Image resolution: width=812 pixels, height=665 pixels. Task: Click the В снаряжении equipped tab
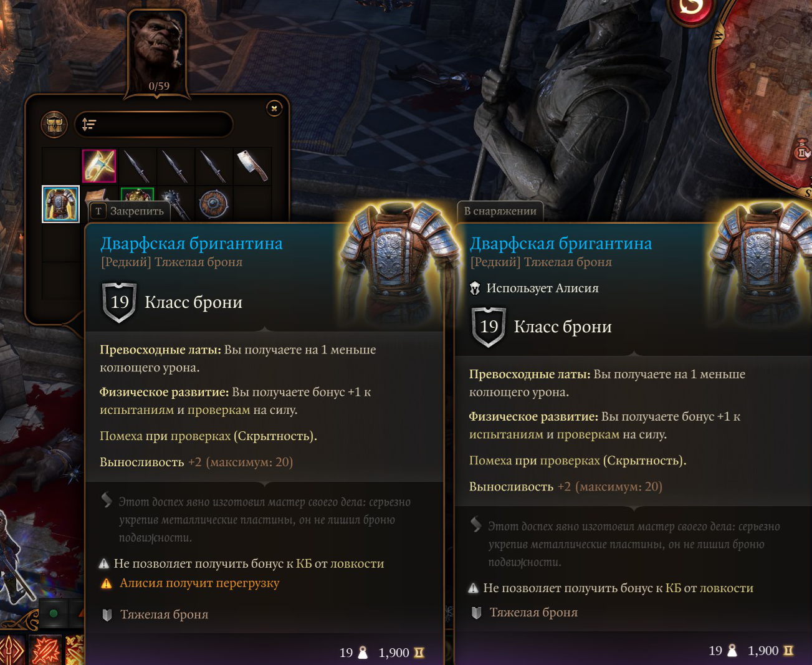[x=500, y=211]
